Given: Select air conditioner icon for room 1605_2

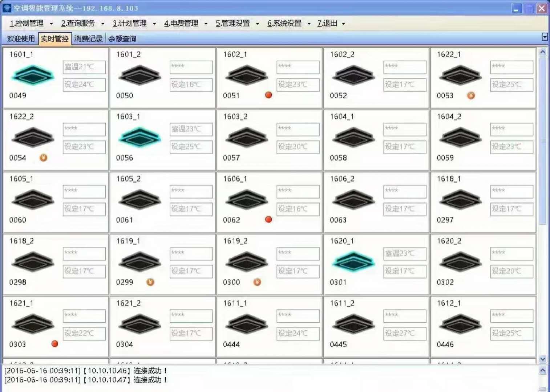Looking at the screenshot, I should (140, 199).
